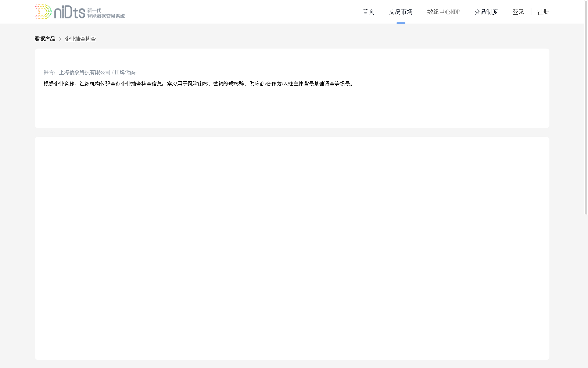Click the 注册 register link
This screenshot has height=368, width=588.
point(543,12)
